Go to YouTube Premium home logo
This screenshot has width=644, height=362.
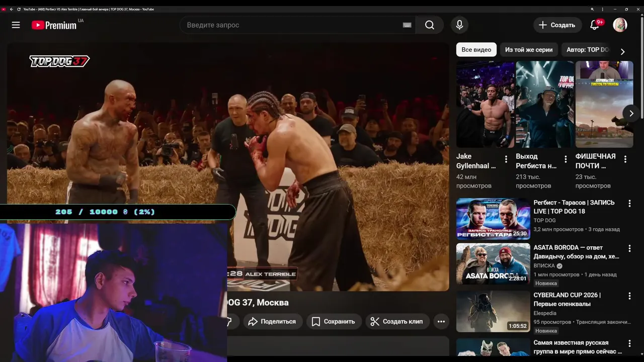[x=54, y=25]
